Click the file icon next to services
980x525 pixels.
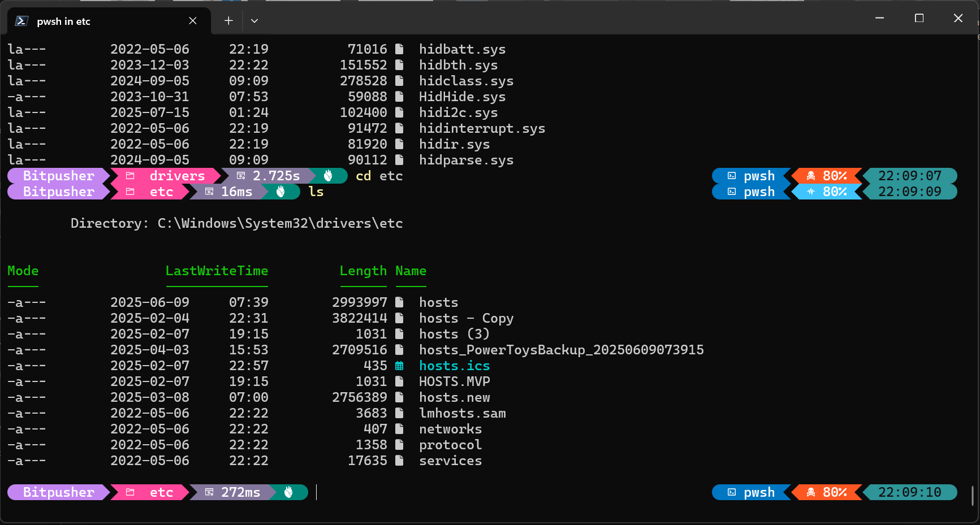399,461
